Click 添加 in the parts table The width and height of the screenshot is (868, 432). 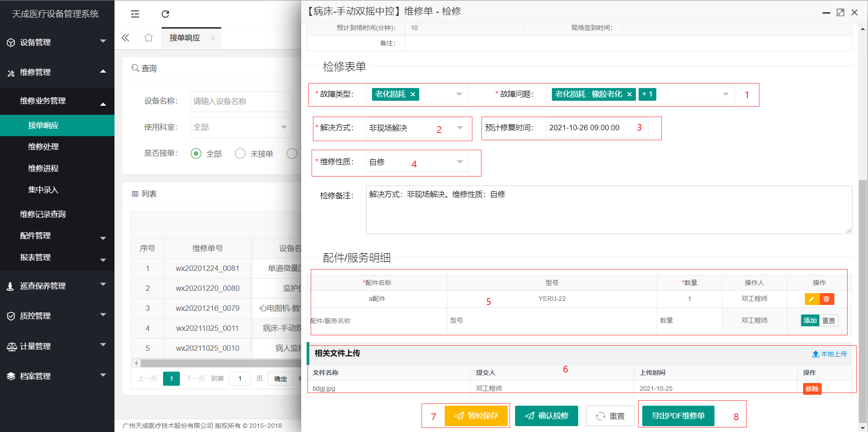[810, 320]
